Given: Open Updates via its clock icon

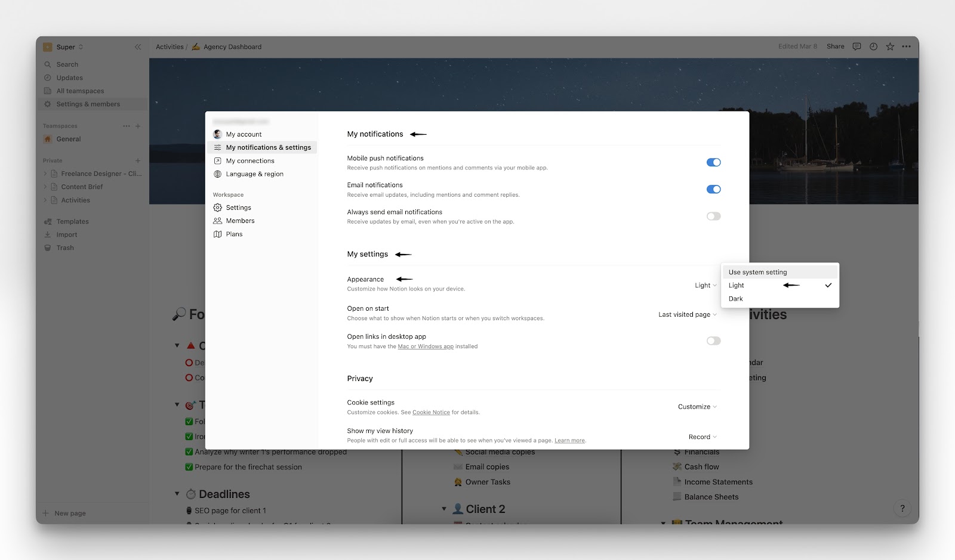Looking at the screenshot, I should 48,78.
